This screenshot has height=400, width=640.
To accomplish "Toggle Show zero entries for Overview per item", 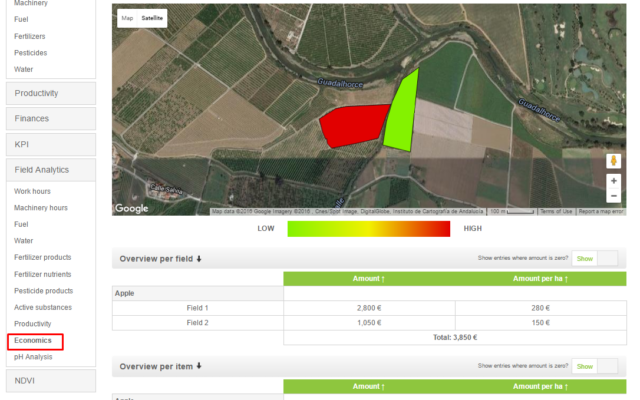I will (x=595, y=366).
